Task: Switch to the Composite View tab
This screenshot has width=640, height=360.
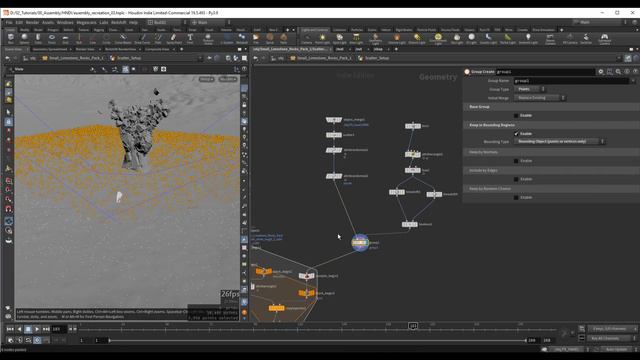Action: [157, 49]
